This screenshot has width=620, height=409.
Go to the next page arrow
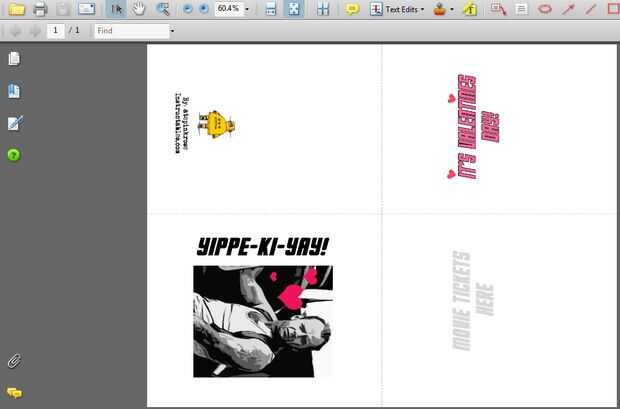(35, 30)
